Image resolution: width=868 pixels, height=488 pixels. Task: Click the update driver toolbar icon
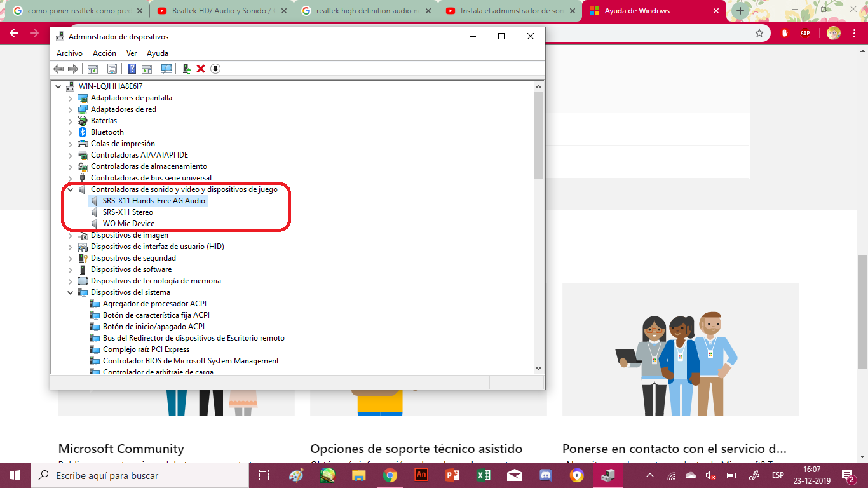[186, 69]
